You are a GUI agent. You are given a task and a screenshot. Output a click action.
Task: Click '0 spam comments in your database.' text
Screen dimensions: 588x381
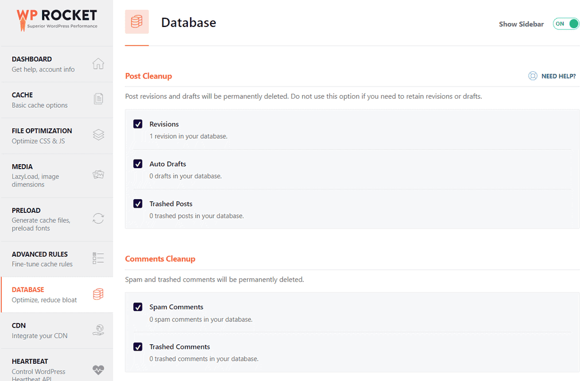201,320
